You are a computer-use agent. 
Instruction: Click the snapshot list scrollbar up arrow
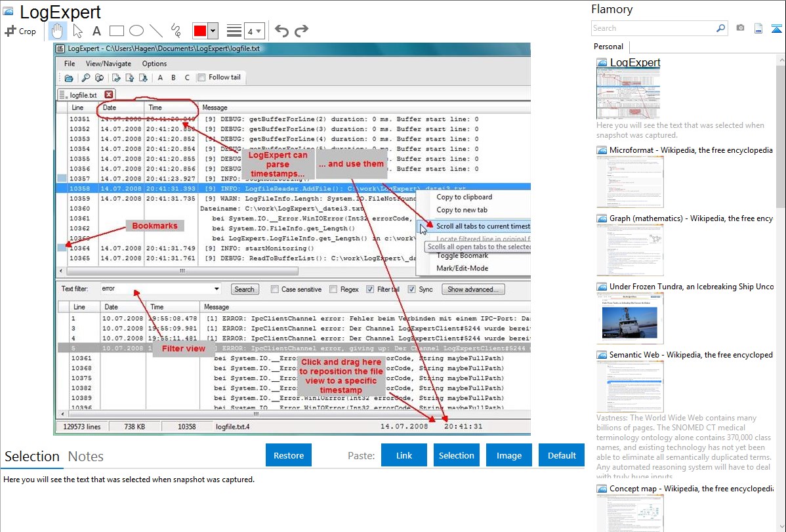coord(781,60)
